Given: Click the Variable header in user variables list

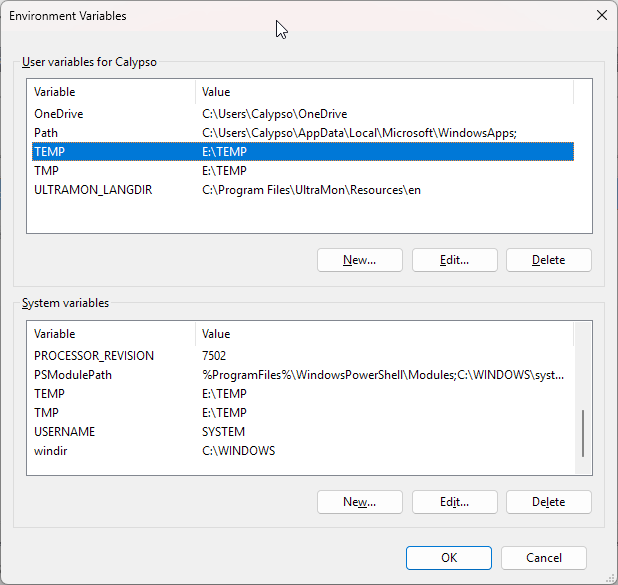Looking at the screenshot, I should pyautogui.click(x=111, y=92).
